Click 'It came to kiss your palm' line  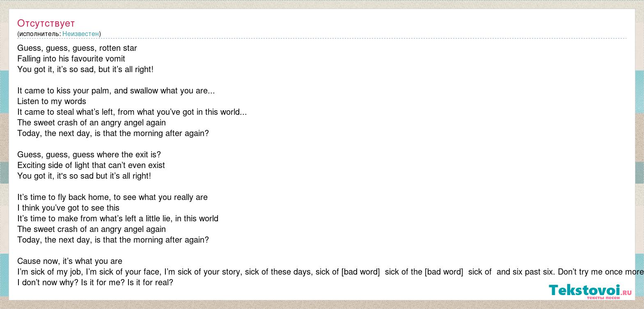coord(116,91)
